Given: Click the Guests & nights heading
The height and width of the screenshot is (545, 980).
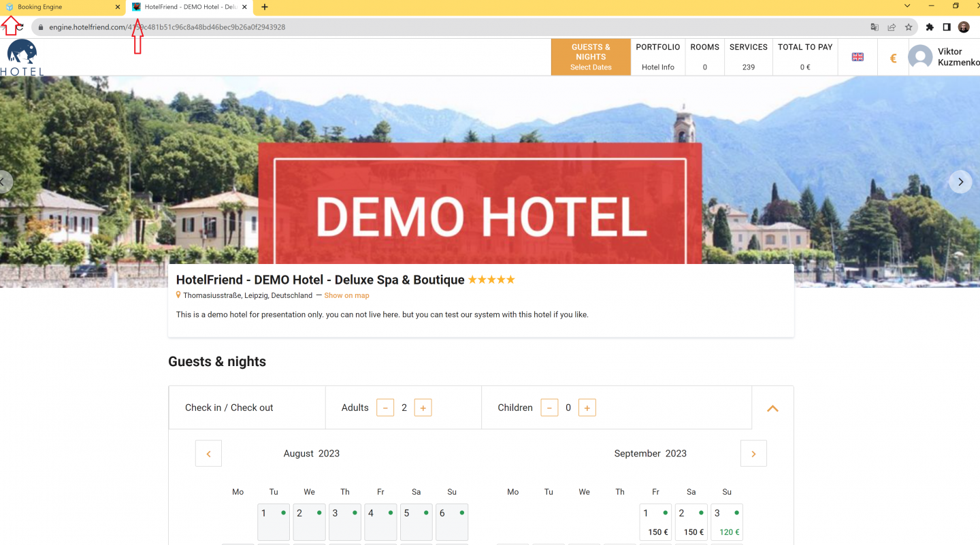Looking at the screenshot, I should [217, 362].
